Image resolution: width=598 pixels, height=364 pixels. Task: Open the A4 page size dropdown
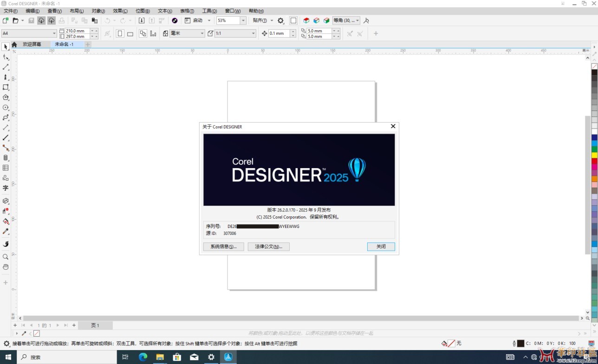click(x=54, y=33)
